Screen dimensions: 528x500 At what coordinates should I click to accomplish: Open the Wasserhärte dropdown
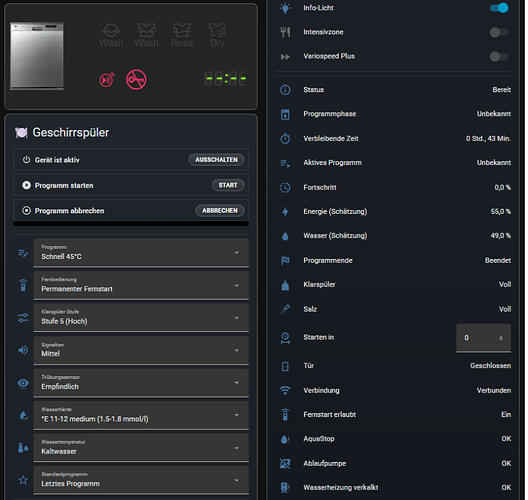[x=141, y=415]
